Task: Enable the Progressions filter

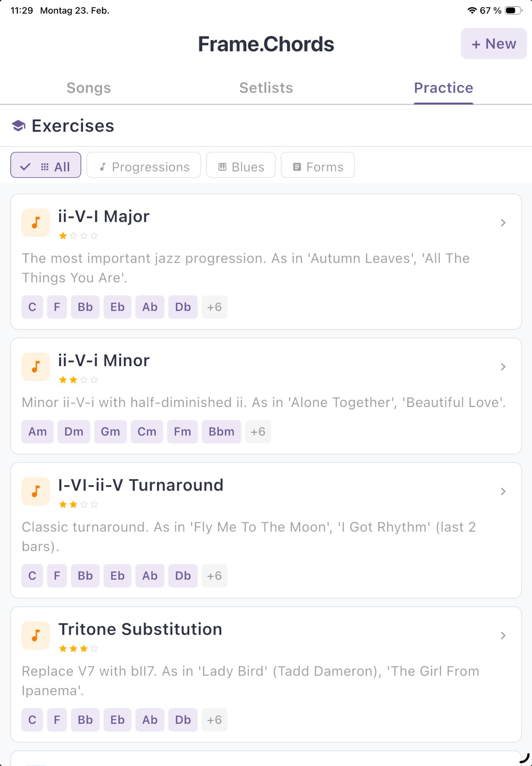Action: coord(144,166)
